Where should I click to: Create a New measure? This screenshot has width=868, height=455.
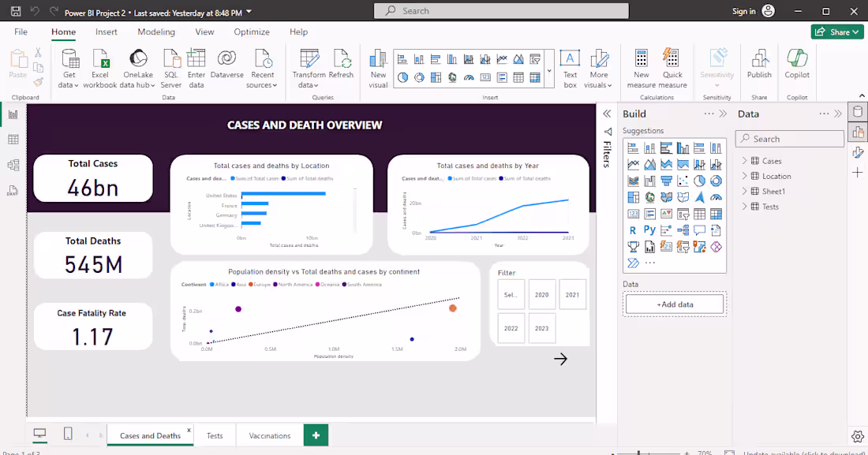[x=641, y=69]
